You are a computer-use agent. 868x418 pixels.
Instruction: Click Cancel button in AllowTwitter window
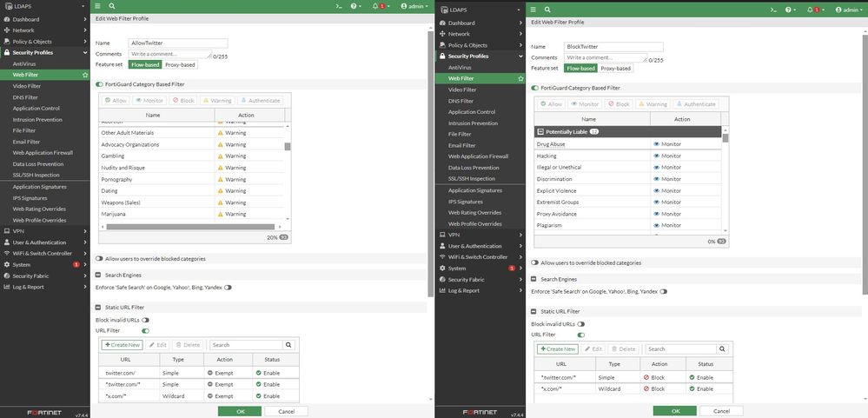pyautogui.click(x=286, y=411)
